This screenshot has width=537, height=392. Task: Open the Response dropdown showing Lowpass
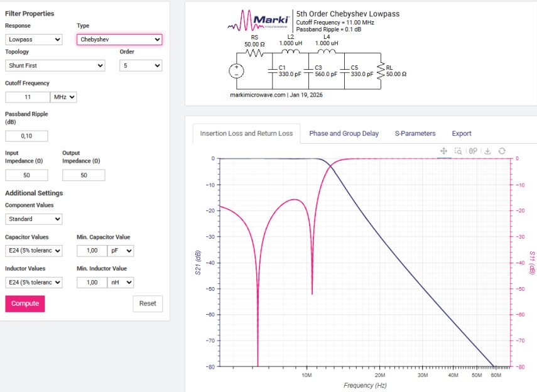point(33,40)
